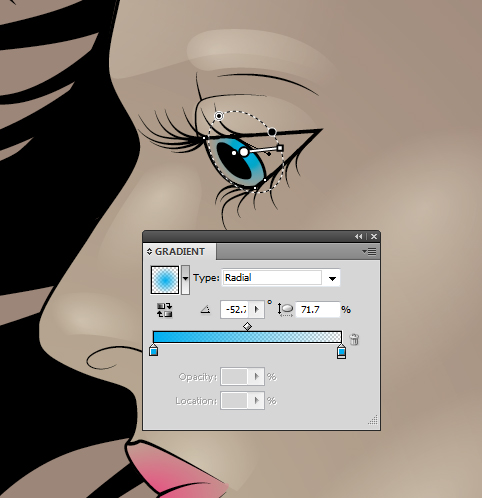Open the Gradient panel flyout menu

point(369,252)
